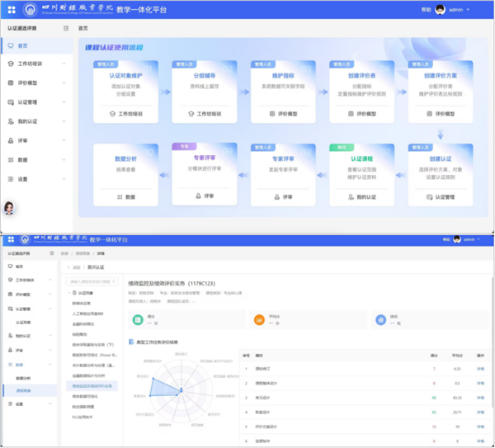Click the blue 排名 ranking icon
495x448 pixels.
point(380,318)
